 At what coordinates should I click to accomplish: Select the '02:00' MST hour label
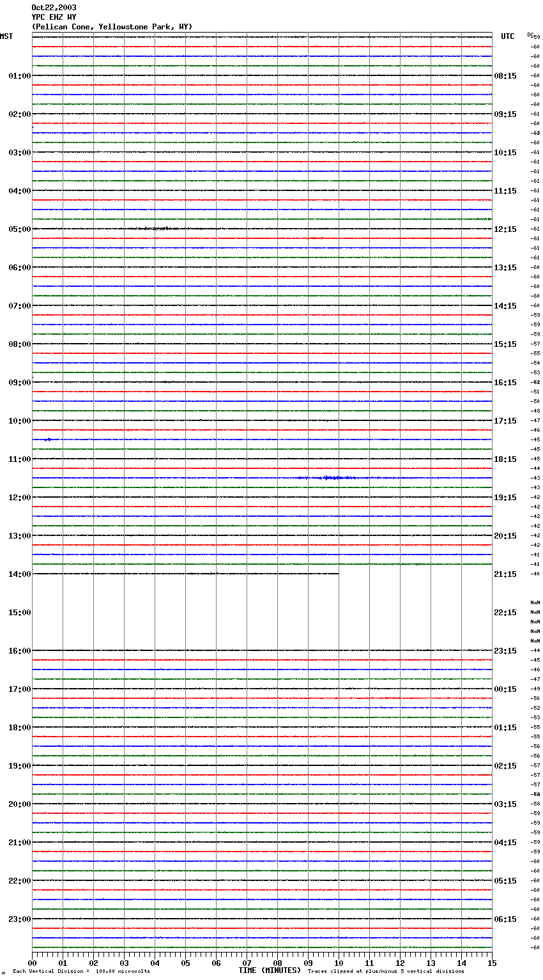pyautogui.click(x=20, y=114)
